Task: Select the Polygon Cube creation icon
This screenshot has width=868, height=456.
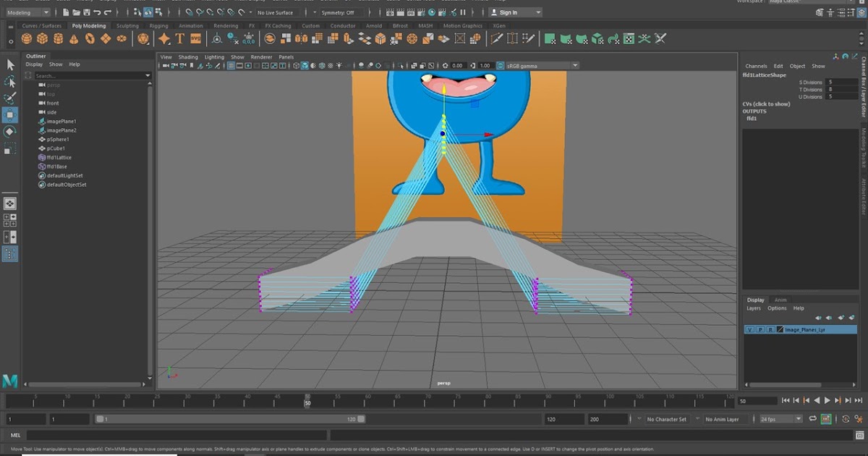Action: click(x=41, y=38)
